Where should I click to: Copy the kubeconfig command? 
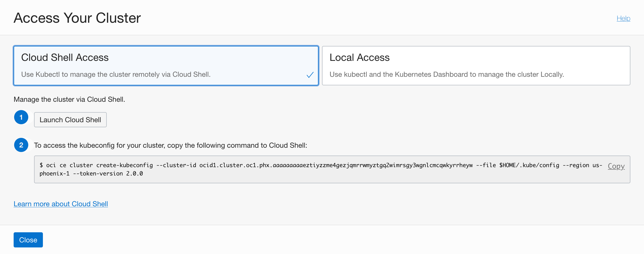click(616, 166)
